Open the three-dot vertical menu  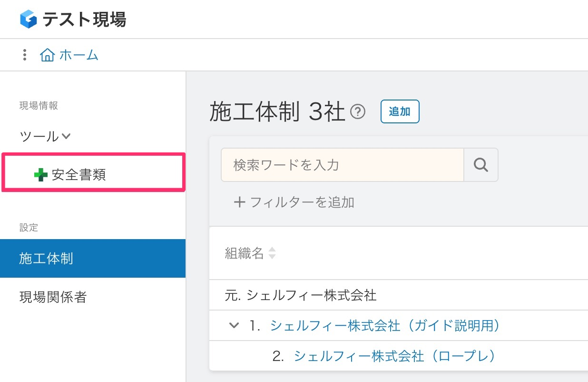point(25,55)
